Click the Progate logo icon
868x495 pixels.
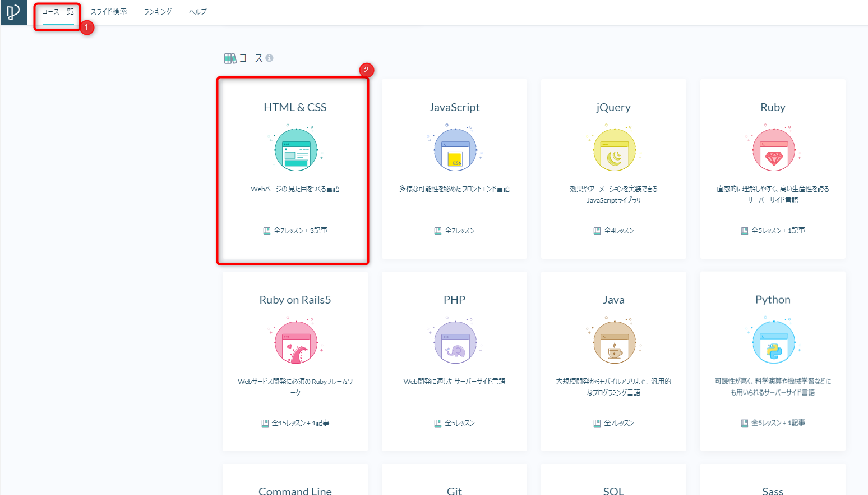(x=13, y=12)
